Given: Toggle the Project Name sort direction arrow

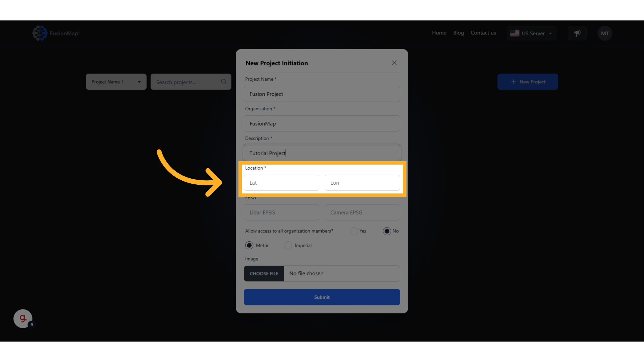Looking at the screenshot, I should pos(123,81).
